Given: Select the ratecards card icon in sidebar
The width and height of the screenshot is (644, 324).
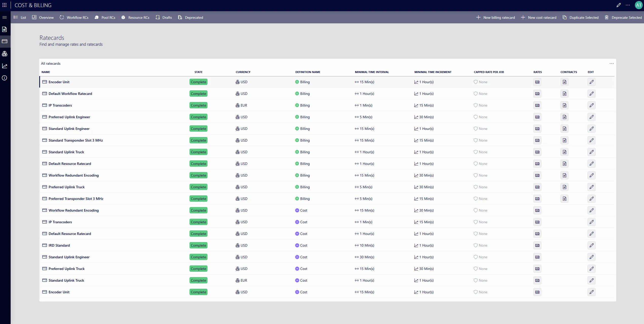Looking at the screenshot, I should coord(5,41).
